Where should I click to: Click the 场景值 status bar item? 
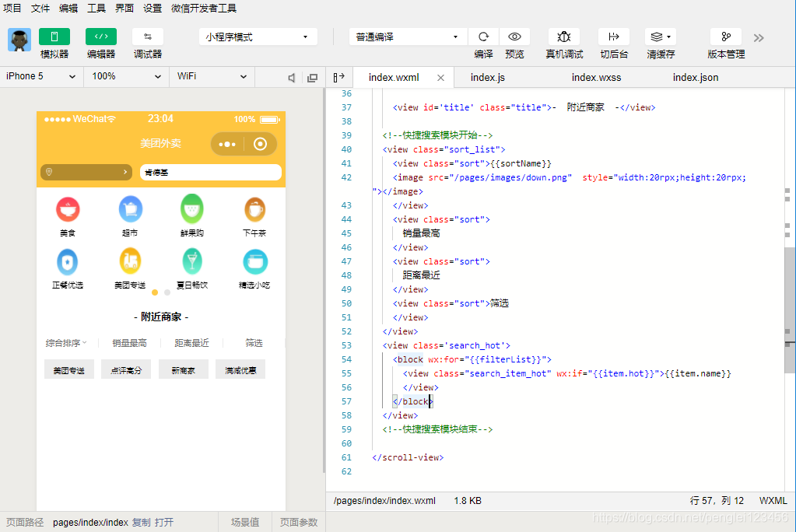(245, 523)
